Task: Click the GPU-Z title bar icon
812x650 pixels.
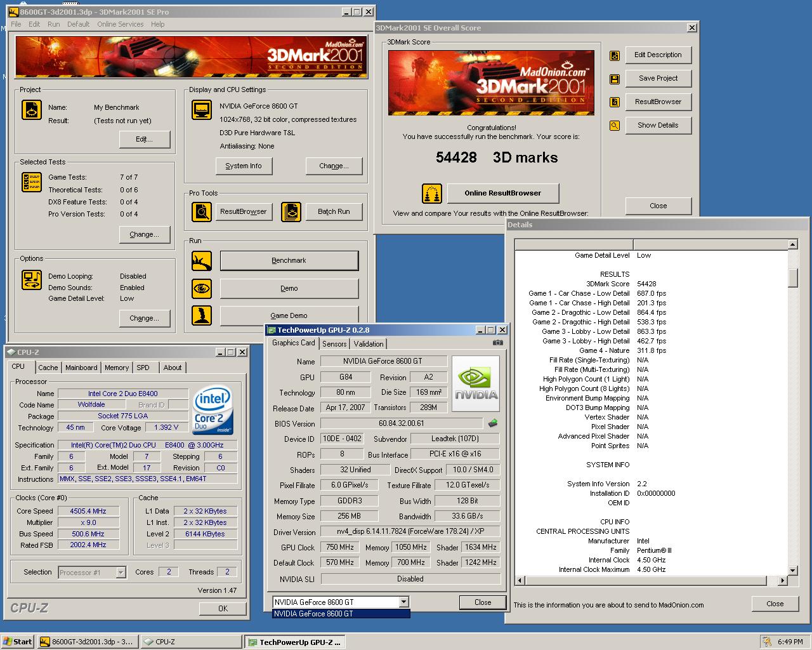Action: pos(271,330)
